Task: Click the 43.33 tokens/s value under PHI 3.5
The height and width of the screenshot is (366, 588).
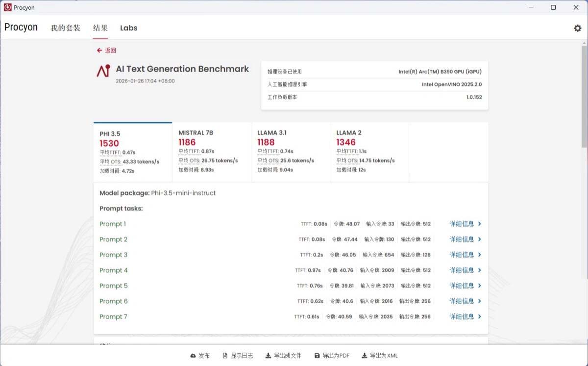Action: pyautogui.click(x=142, y=161)
